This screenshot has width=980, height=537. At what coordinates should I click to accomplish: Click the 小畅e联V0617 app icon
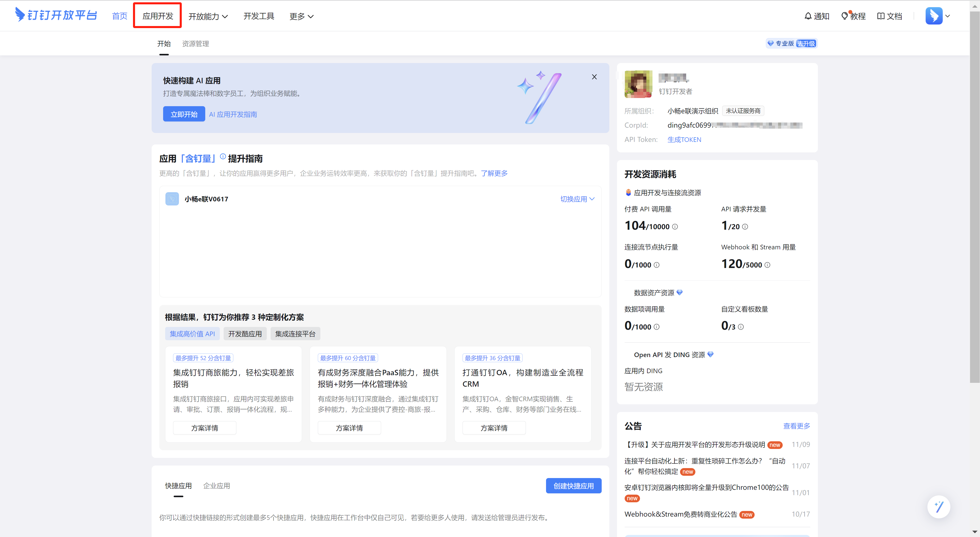coord(172,199)
